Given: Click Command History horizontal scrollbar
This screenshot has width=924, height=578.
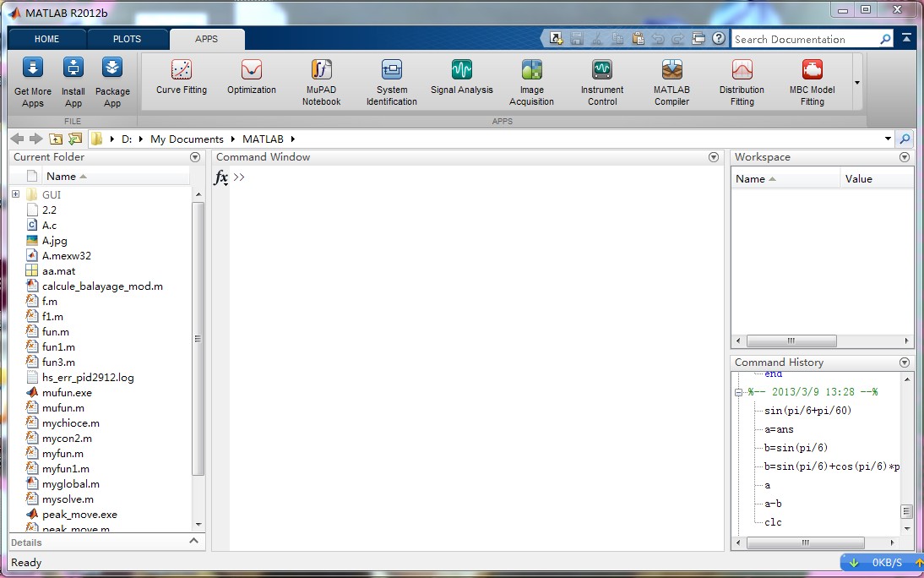Looking at the screenshot, I should click(805, 543).
